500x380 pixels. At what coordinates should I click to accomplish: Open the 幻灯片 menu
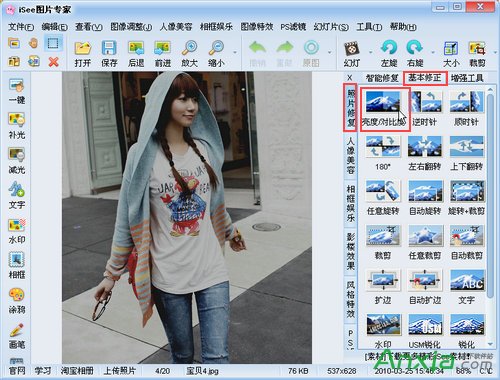[331, 27]
